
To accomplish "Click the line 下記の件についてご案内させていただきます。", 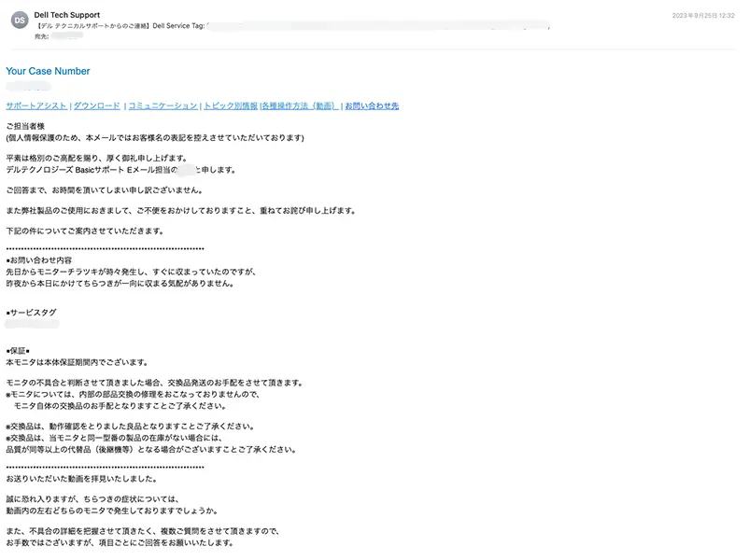I will tap(85, 231).
